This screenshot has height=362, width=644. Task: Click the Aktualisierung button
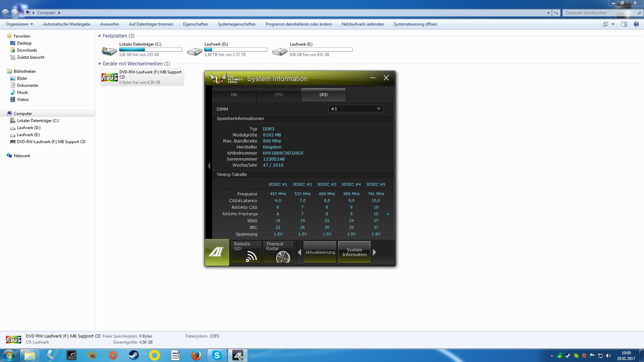319,252
